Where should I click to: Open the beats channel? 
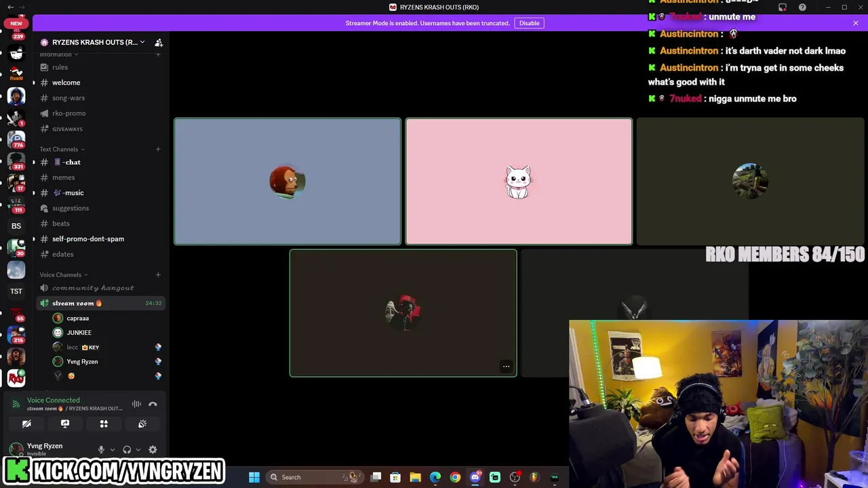tap(100, 224)
